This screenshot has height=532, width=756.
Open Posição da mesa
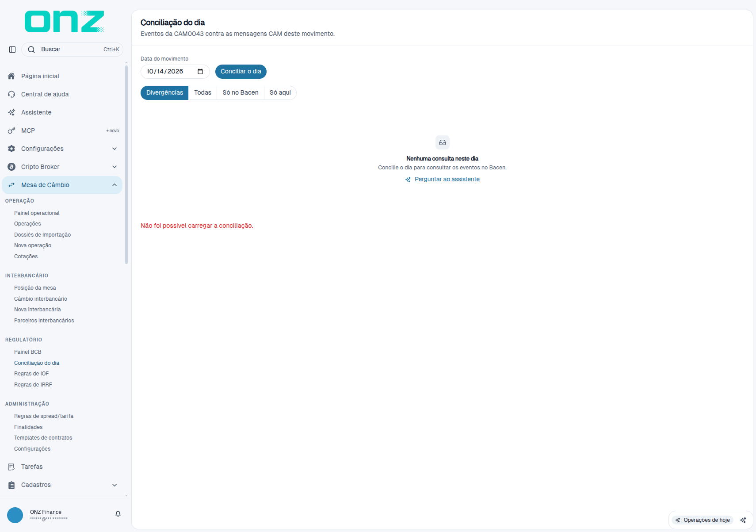pyautogui.click(x=35, y=288)
